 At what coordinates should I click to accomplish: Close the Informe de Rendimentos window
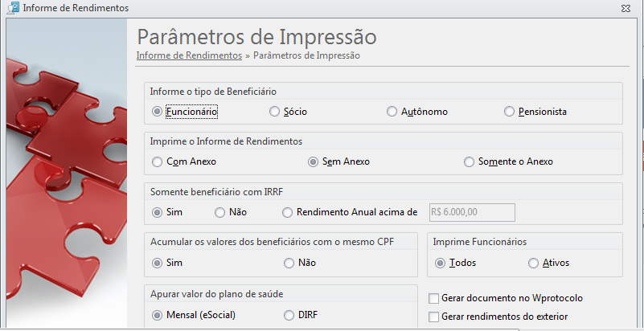point(626,8)
